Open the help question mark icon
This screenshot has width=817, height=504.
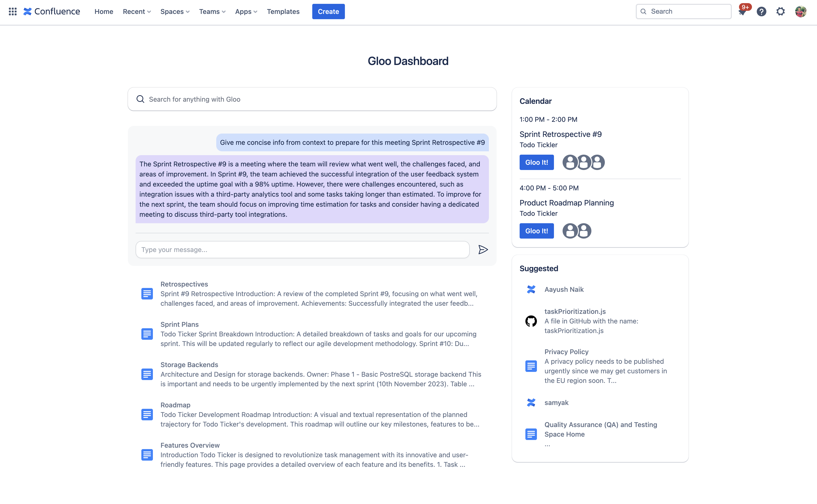coord(761,12)
